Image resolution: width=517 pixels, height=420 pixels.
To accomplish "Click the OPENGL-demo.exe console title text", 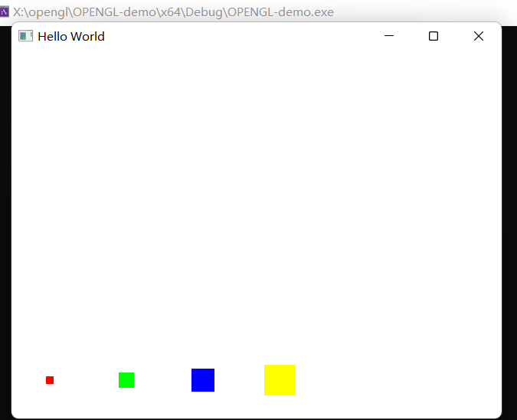I will [173, 12].
